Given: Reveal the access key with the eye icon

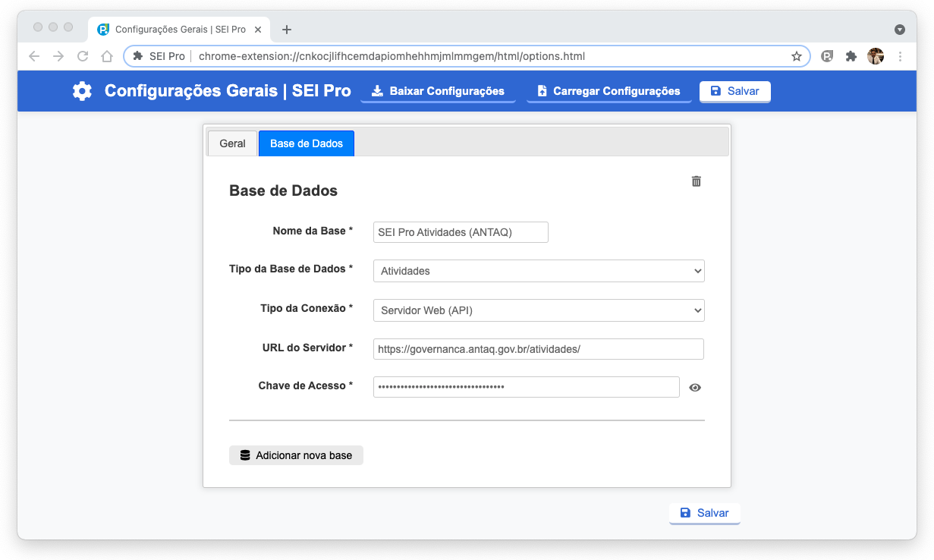Looking at the screenshot, I should [x=695, y=388].
